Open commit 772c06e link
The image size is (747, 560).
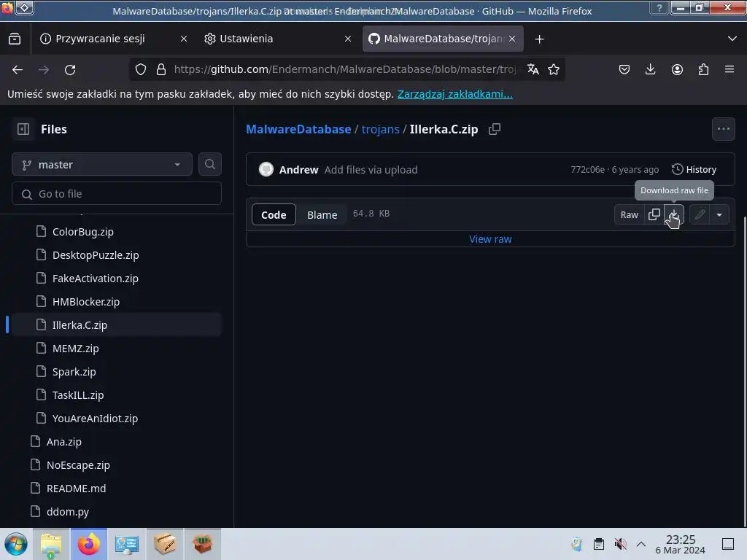click(587, 169)
